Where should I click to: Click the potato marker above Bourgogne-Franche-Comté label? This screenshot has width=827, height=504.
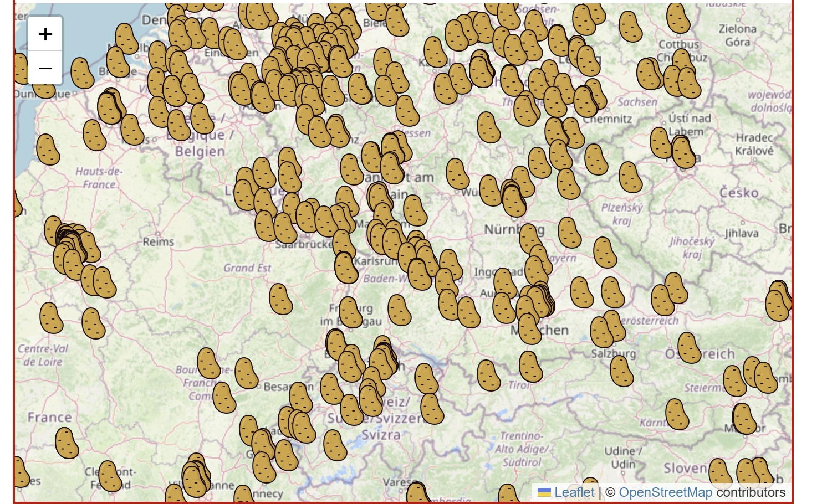[209, 363]
